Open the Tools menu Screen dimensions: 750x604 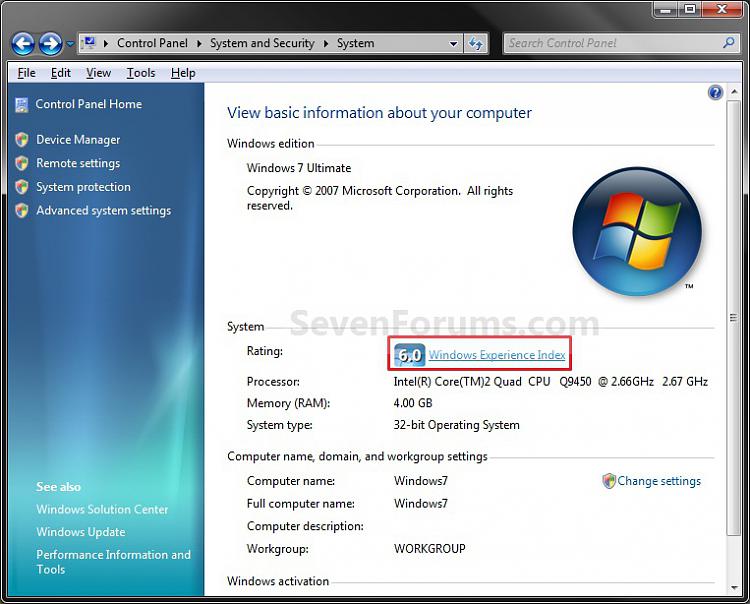pos(141,73)
